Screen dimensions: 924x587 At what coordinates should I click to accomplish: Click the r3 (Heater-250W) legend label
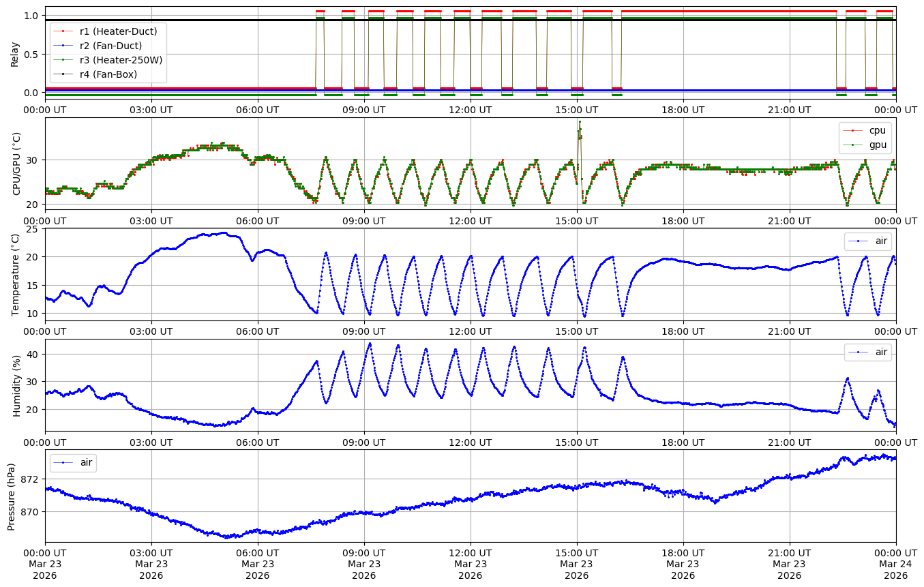[x=121, y=60]
